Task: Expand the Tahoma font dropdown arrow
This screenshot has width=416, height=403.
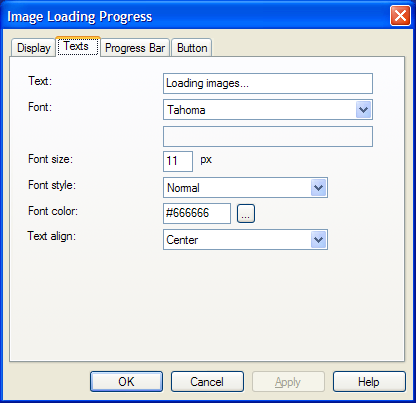Action: [363, 110]
